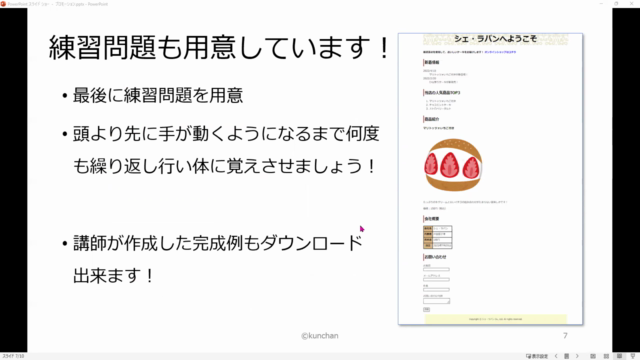Click the PowerPoint app icon in title bar
The width and height of the screenshot is (640, 360).
(3, 4)
